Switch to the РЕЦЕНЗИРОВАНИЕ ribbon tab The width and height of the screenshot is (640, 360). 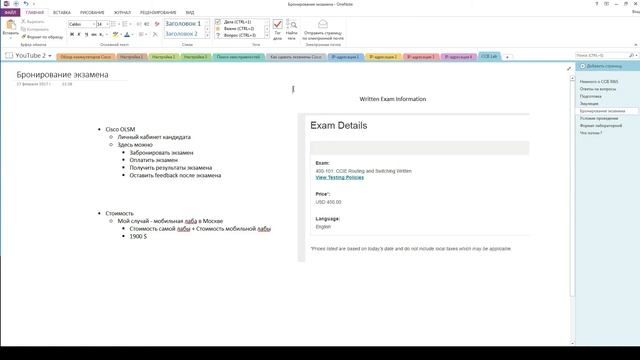(158, 12)
